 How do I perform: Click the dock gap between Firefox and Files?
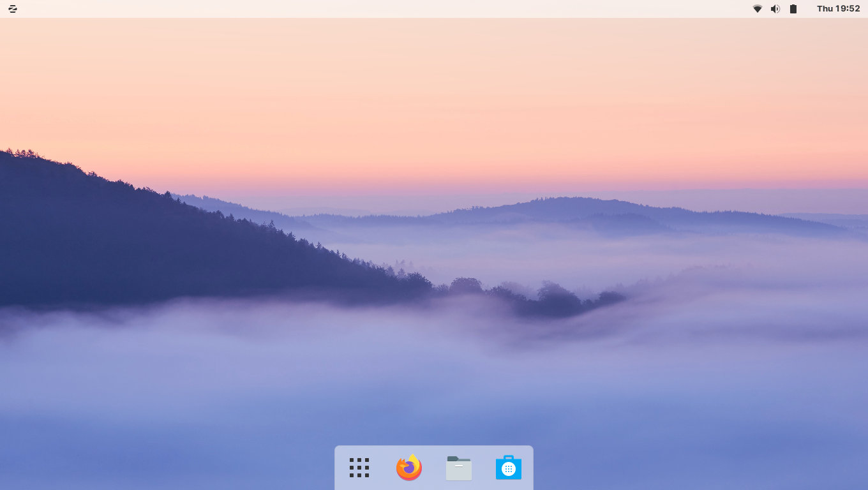[434, 468]
